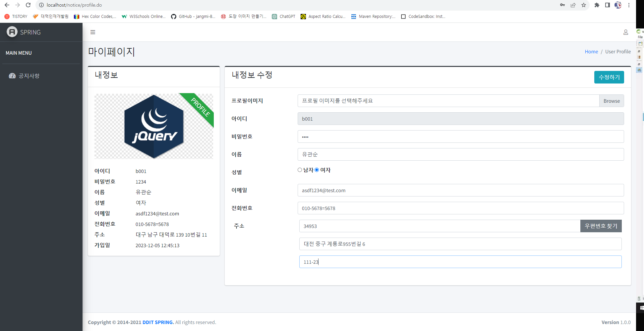Click the SPRING logo icon
The height and width of the screenshot is (331, 644).
pos(12,32)
